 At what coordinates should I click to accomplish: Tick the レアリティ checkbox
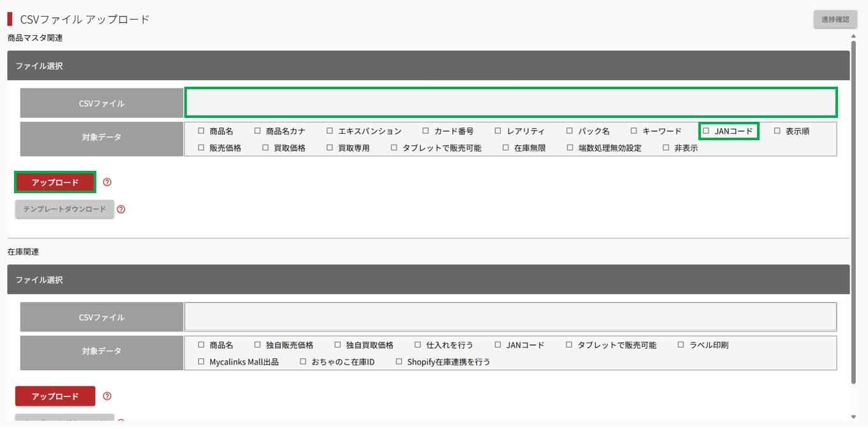tap(498, 131)
